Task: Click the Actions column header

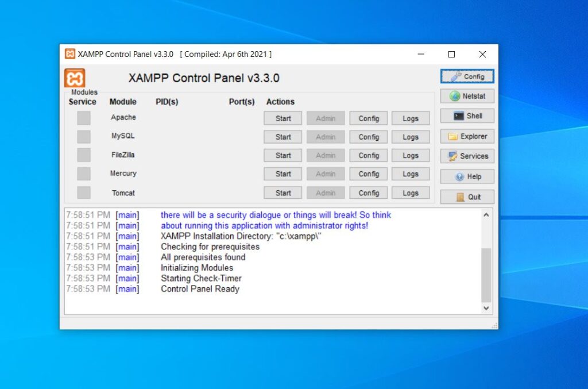Action: (280, 102)
